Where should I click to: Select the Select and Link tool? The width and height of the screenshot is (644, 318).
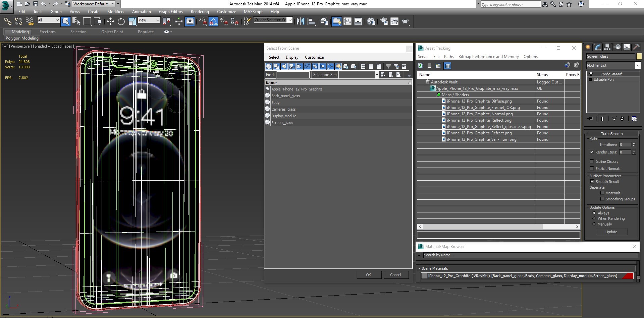pos(8,21)
